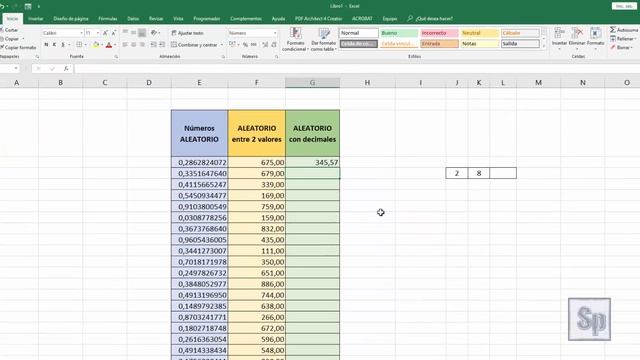Apply the Neutral cell style

(x=480, y=33)
